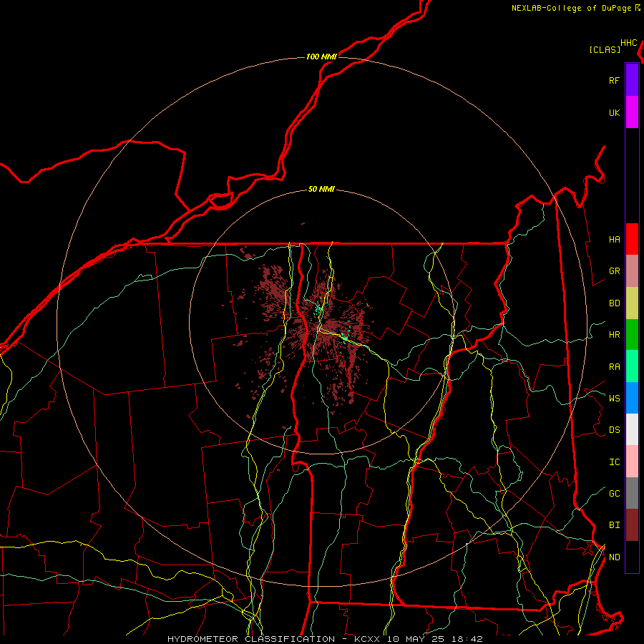Click the 'GC' legend label
This screenshot has width=644, height=644.
pos(614,493)
